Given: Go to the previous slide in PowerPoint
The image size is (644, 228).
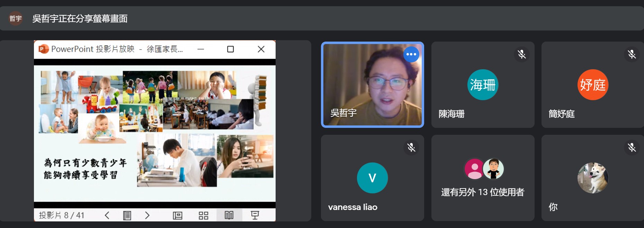Looking at the screenshot, I should coord(107,215).
